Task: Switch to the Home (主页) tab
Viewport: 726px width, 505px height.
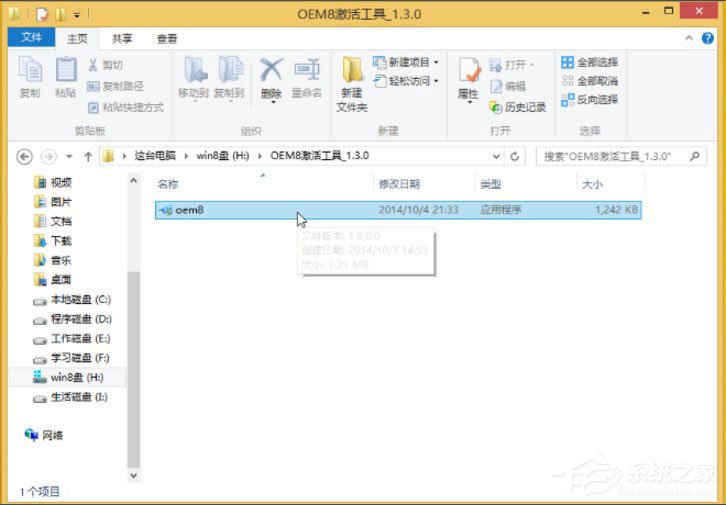Action: tap(77, 39)
